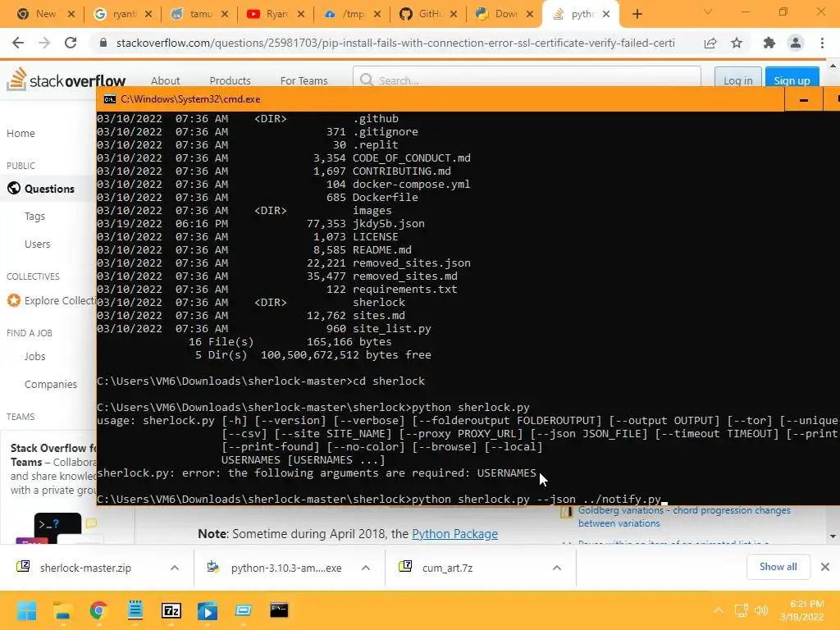Image resolution: width=840 pixels, height=630 pixels.
Task: Open the Python Package link
Action: pos(454,534)
